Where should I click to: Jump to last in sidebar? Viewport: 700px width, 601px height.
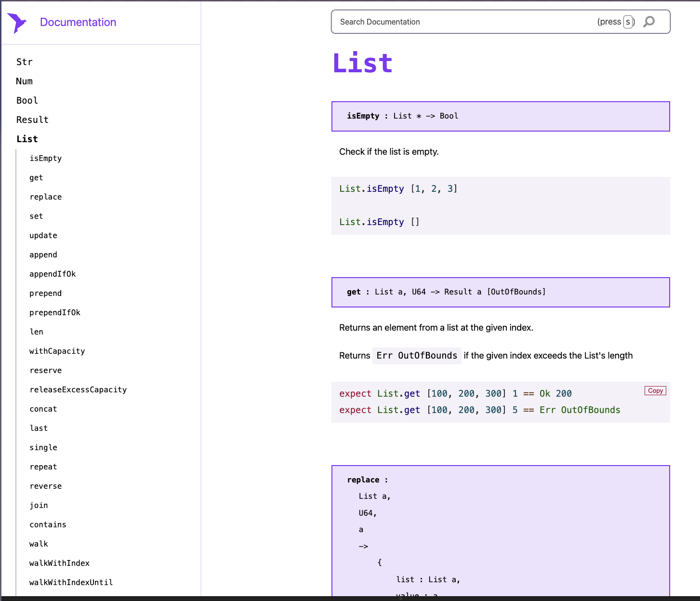pyautogui.click(x=39, y=428)
